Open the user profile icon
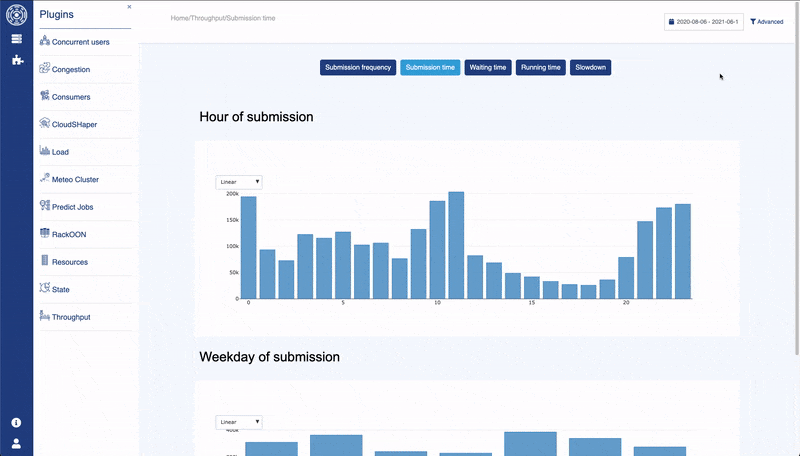Image resolution: width=800 pixels, height=456 pixels. [x=16, y=443]
